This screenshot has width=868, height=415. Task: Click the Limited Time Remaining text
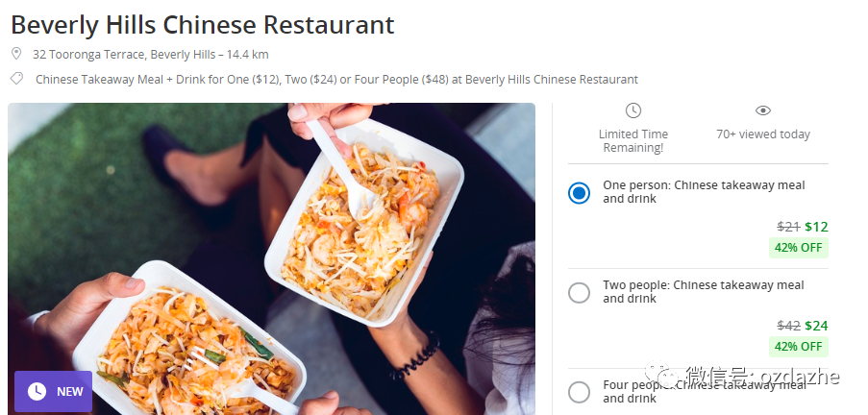[633, 140]
